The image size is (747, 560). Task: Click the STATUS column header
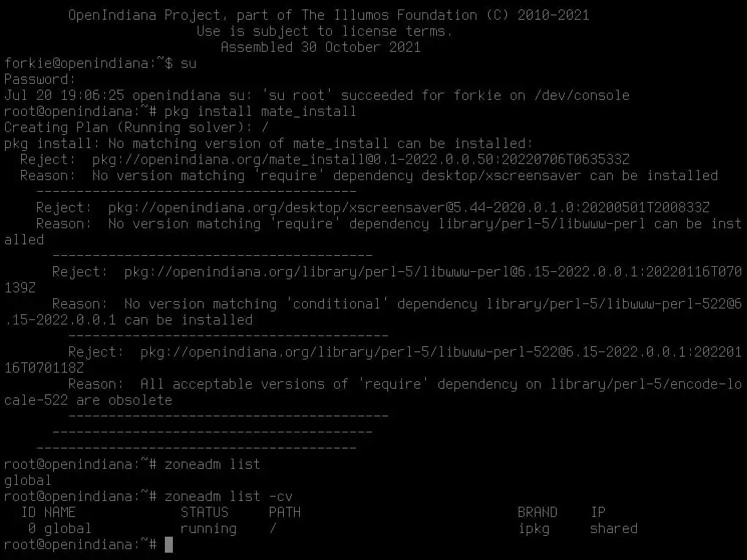tap(204, 513)
